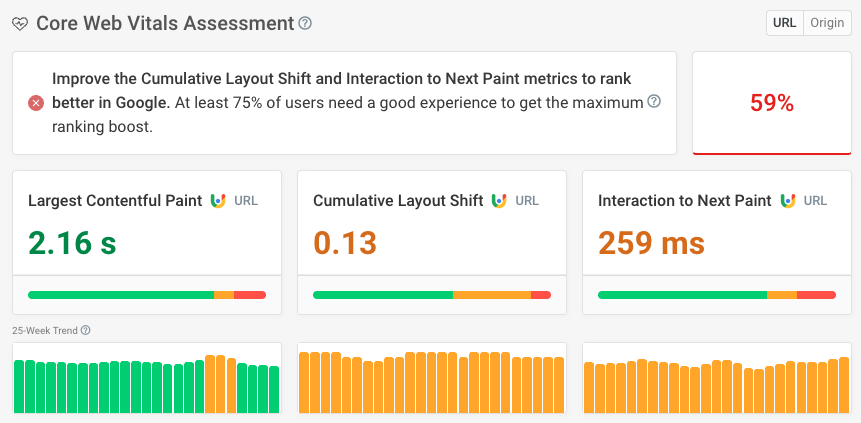The image size is (861, 423).
Task: Open help icon next to Core Web Vitals Assessment
Action: click(305, 23)
